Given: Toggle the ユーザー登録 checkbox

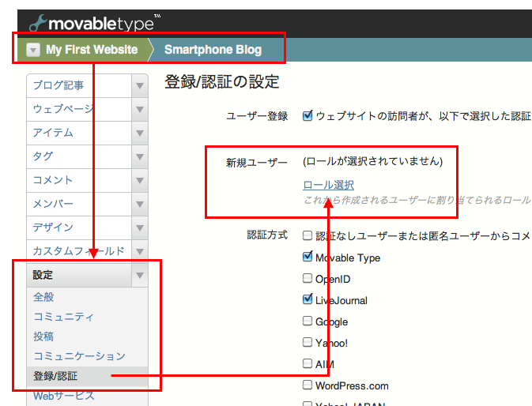Looking at the screenshot, I should pyautogui.click(x=308, y=115).
